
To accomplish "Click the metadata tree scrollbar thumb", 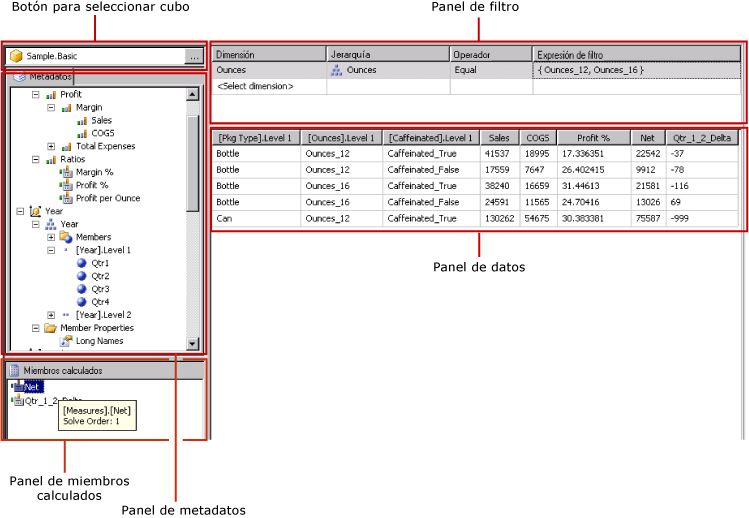I will pos(193,163).
